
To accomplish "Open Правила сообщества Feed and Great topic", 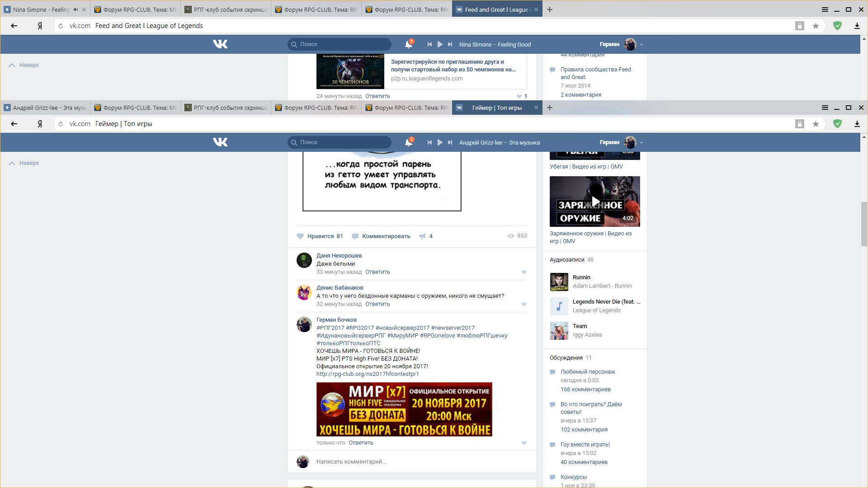I will [595, 73].
